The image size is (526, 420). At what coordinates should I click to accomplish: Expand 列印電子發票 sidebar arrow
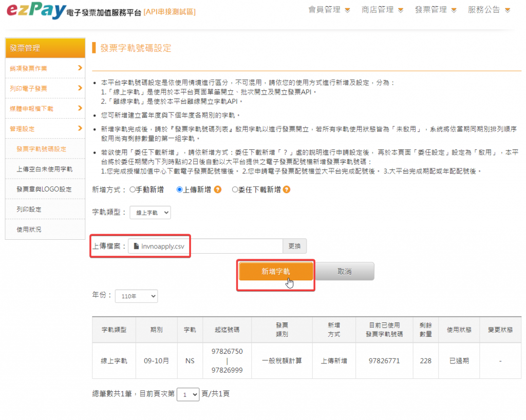[x=80, y=88]
